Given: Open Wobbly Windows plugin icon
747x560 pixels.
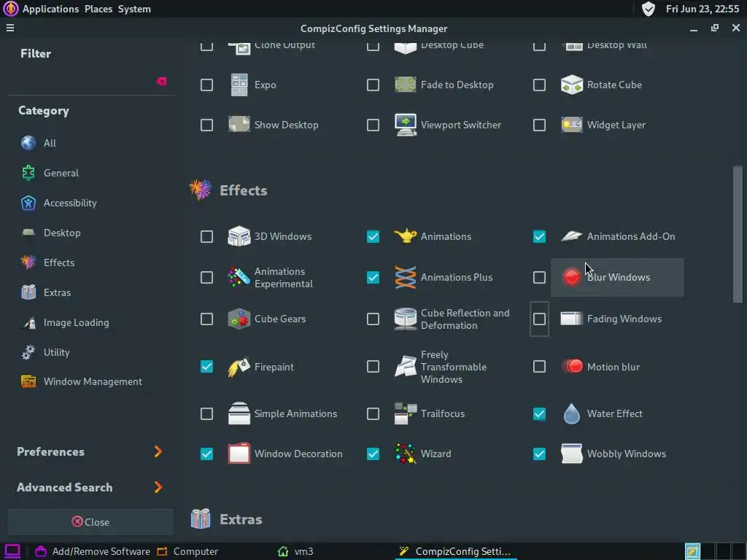Looking at the screenshot, I should point(572,454).
